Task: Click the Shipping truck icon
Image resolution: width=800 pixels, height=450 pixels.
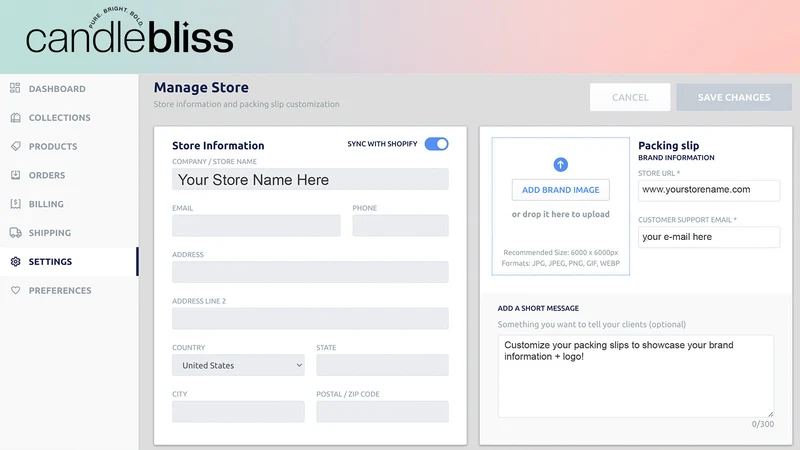Action: 15,233
